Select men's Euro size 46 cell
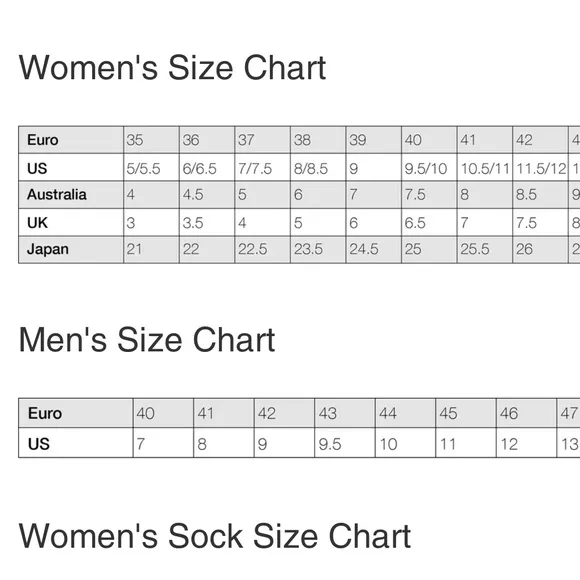The image size is (580, 580). [526, 413]
